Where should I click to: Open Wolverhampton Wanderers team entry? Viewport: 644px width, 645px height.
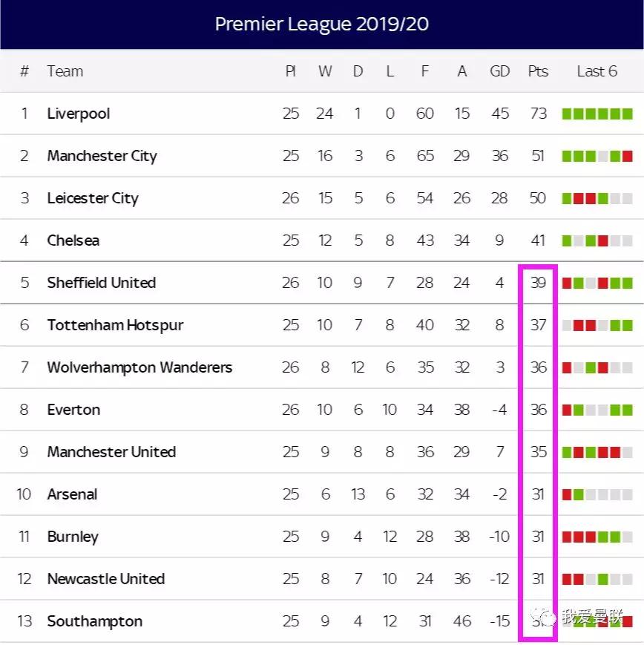coord(139,367)
